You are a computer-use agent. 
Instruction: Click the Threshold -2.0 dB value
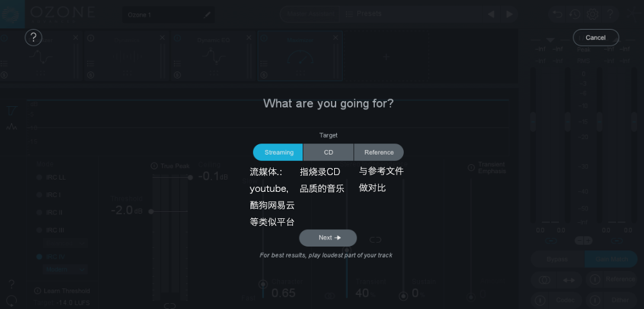[126, 210]
